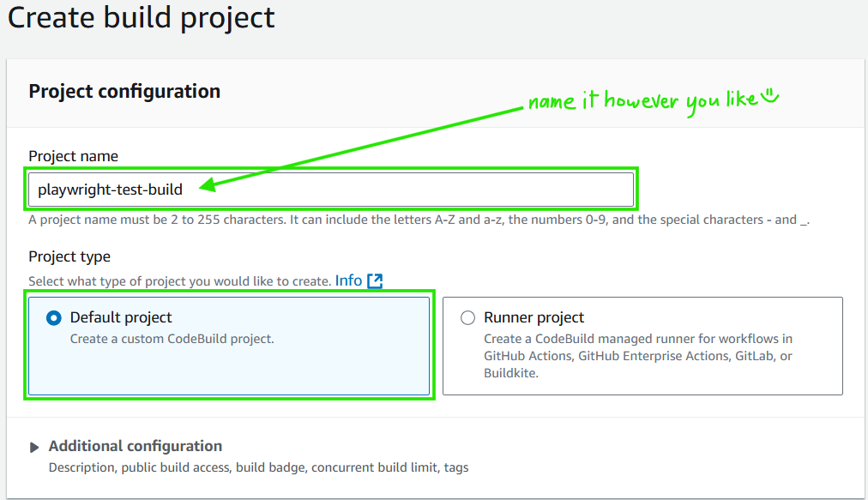Image resolution: width=868 pixels, height=500 pixels.
Task: Click the project name character rules hint
Action: pyautogui.click(x=419, y=220)
